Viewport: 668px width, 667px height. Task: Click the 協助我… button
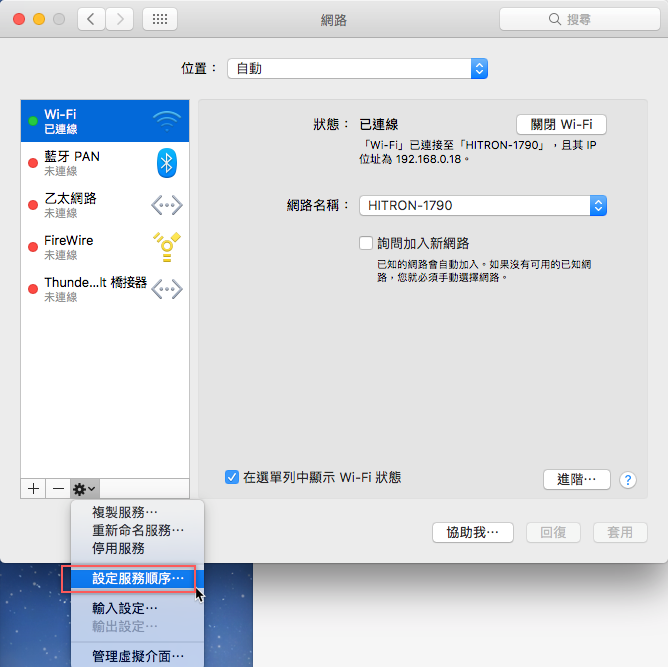click(472, 532)
